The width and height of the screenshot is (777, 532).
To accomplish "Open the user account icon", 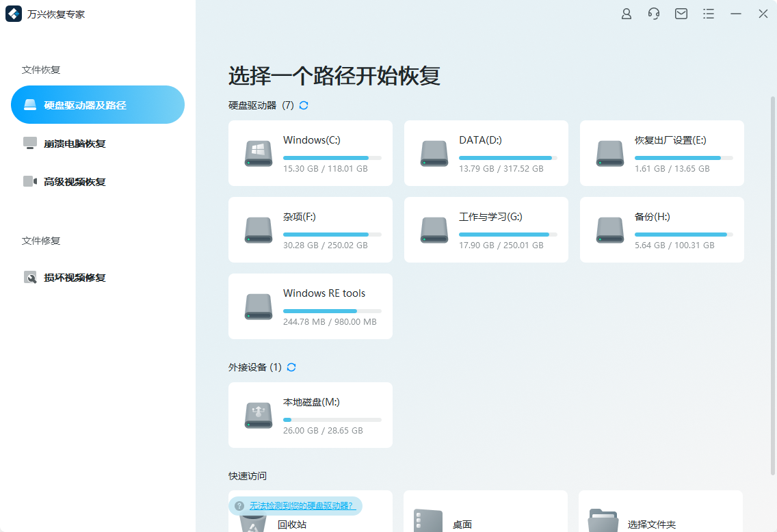I will (626, 13).
